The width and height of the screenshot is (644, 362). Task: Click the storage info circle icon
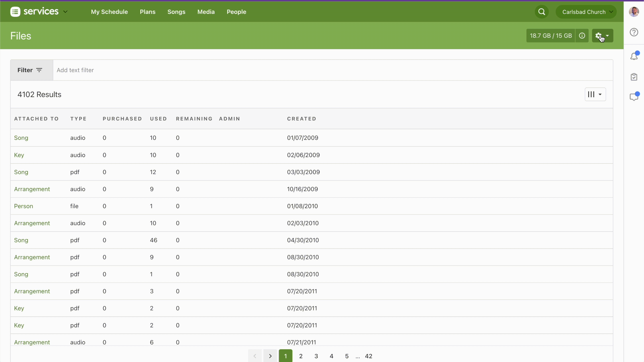click(582, 36)
